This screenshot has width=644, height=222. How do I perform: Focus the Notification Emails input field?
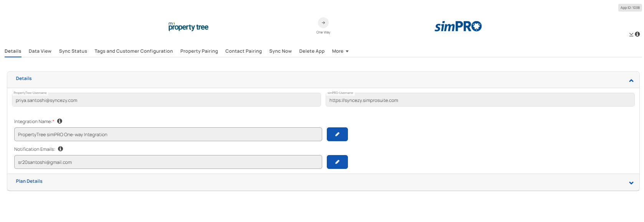tap(168, 162)
